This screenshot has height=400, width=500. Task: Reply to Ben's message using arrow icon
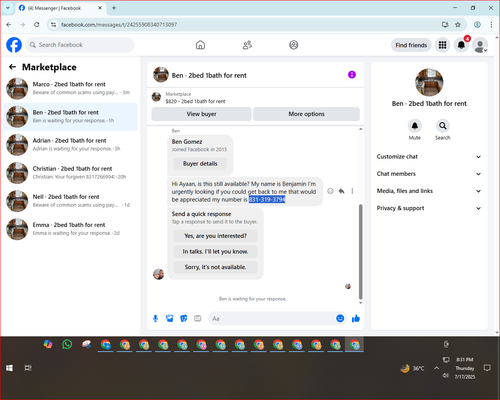pos(341,191)
